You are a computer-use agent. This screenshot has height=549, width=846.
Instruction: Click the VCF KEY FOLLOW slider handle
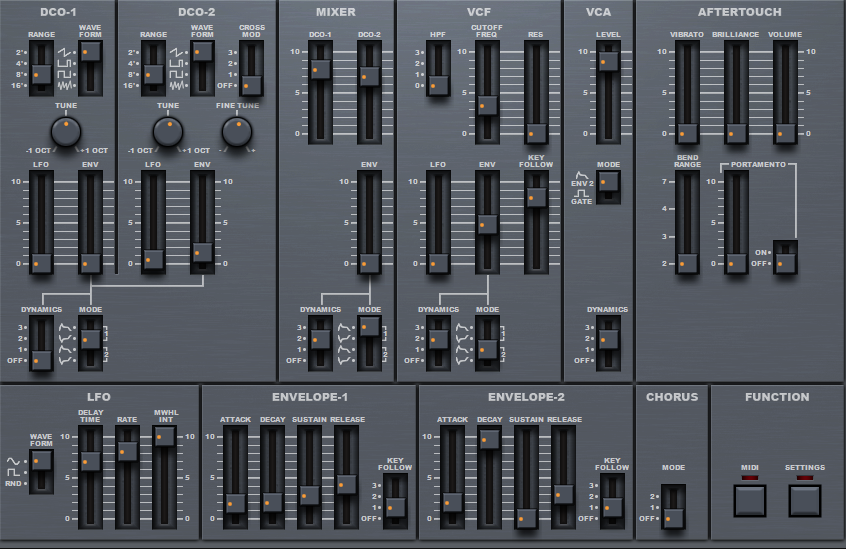[x=536, y=198]
